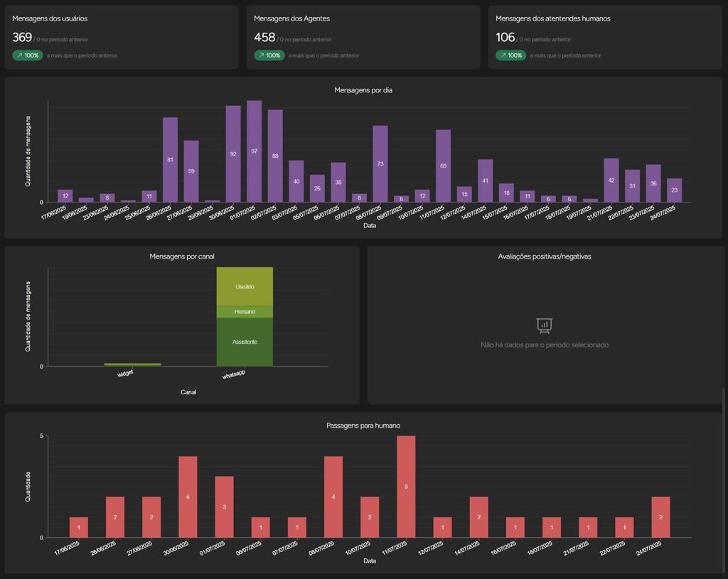728x579 pixels.
Task: Click the 03/07/2025 label in Mensagens por dia
Action: point(285,212)
